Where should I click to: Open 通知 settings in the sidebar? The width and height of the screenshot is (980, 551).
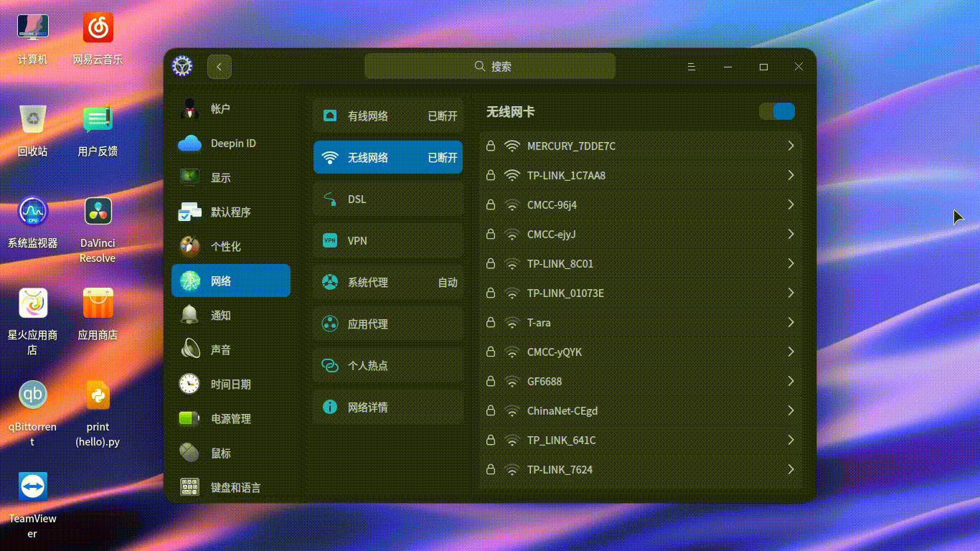click(x=231, y=316)
